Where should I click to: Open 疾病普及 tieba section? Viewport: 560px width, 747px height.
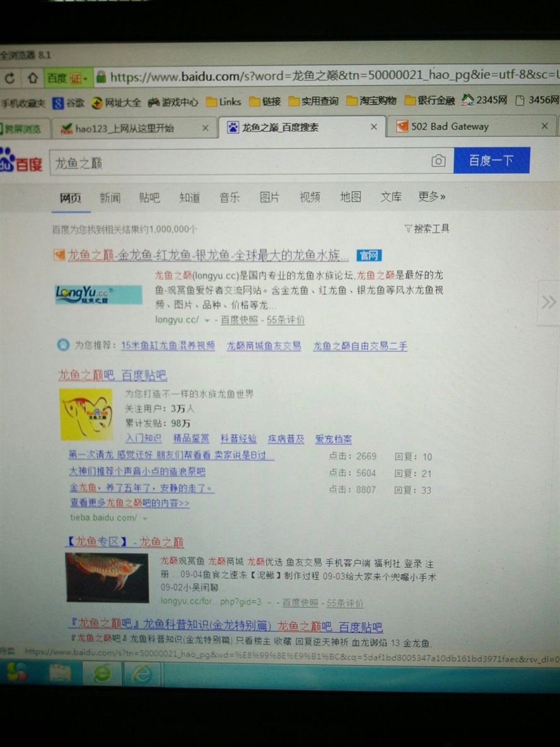point(286,439)
